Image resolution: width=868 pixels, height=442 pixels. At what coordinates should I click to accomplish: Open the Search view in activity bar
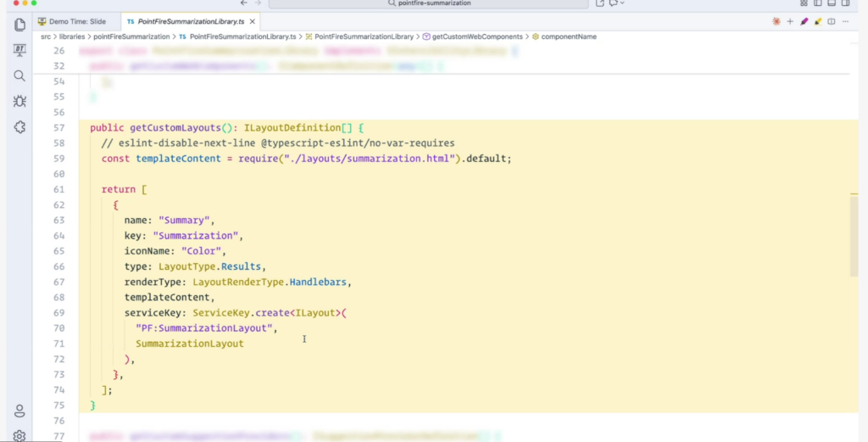pos(19,76)
